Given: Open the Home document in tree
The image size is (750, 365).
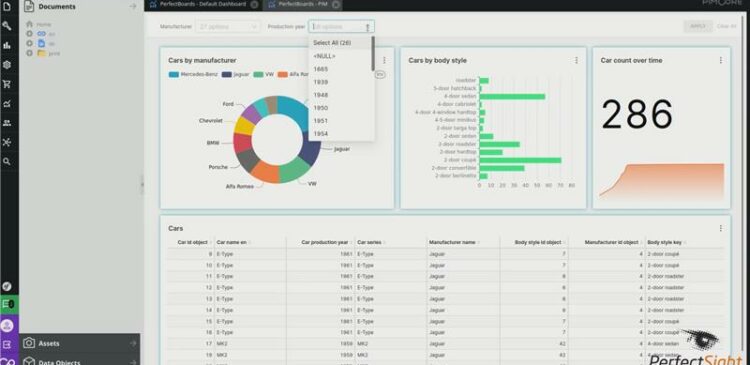Looking at the screenshot, I should click(44, 24).
